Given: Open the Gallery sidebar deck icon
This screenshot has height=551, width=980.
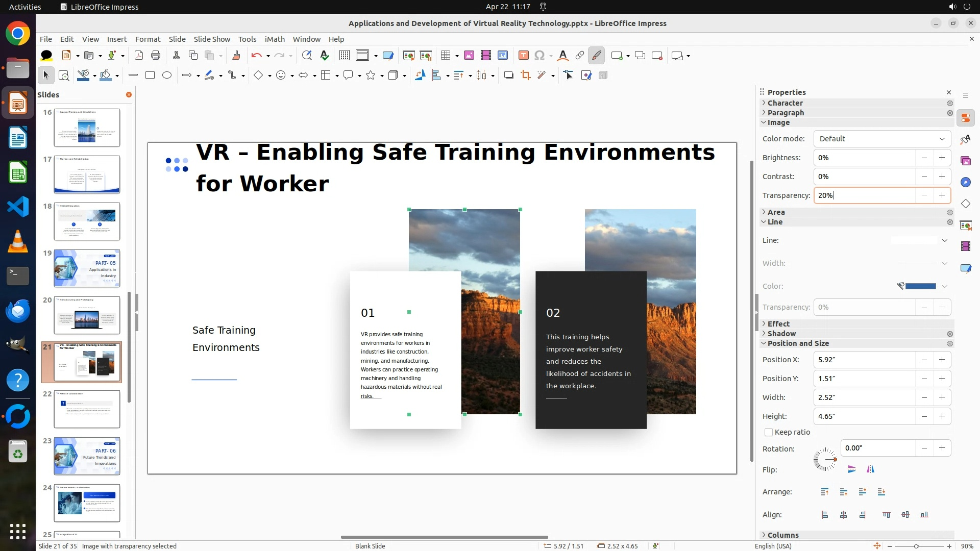Looking at the screenshot, I should (x=965, y=161).
